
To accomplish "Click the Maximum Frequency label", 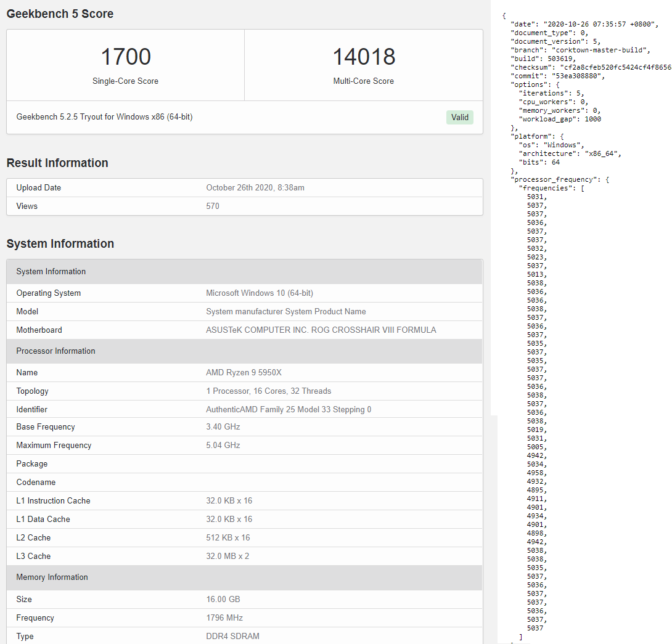I will [54, 445].
